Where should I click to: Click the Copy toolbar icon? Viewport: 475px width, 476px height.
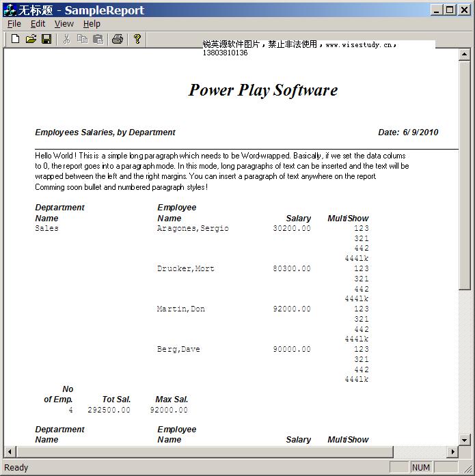pos(82,39)
